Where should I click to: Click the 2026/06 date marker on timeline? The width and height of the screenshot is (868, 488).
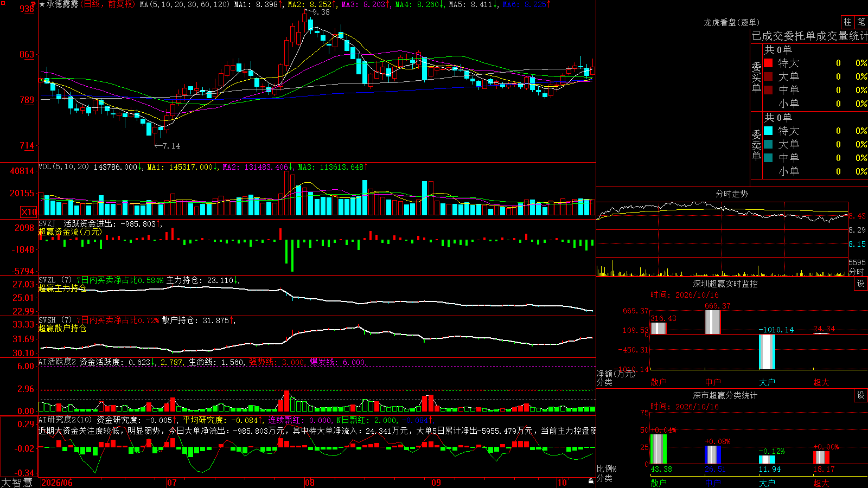click(x=57, y=483)
